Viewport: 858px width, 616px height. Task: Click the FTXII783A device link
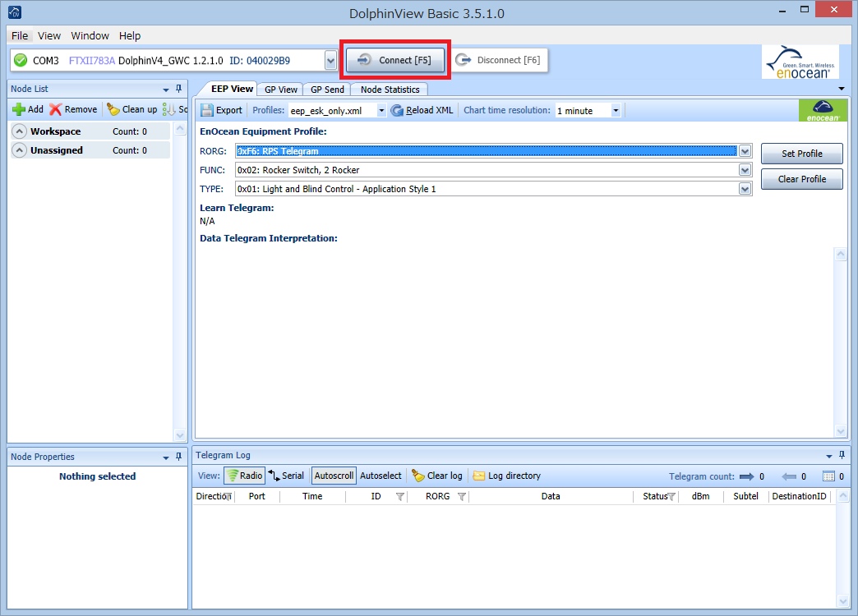point(92,61)
